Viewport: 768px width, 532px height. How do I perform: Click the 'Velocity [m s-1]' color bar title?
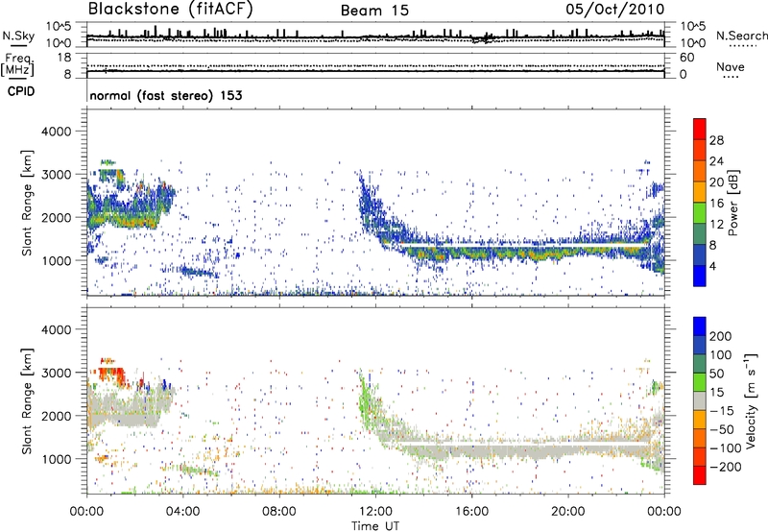tap(751, 400)
